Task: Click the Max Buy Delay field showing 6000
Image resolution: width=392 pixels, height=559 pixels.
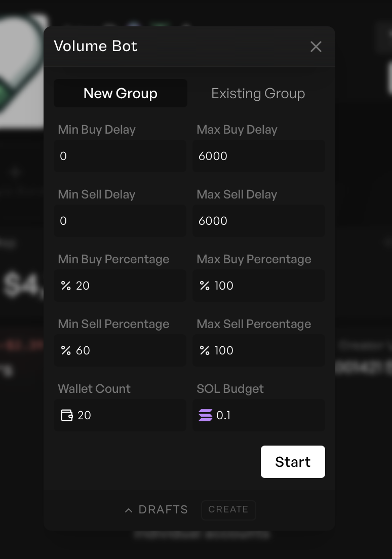Action: point(258,156)
